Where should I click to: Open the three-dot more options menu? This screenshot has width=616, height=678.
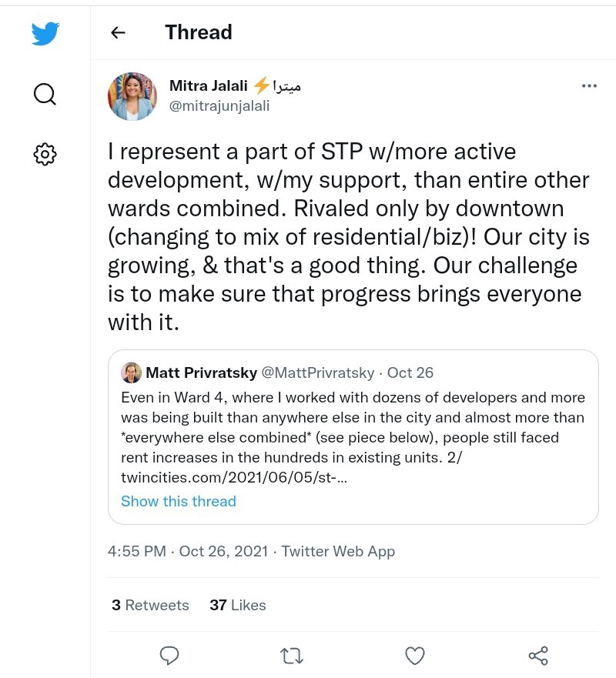pyautogui.click(x=589, y=86)
